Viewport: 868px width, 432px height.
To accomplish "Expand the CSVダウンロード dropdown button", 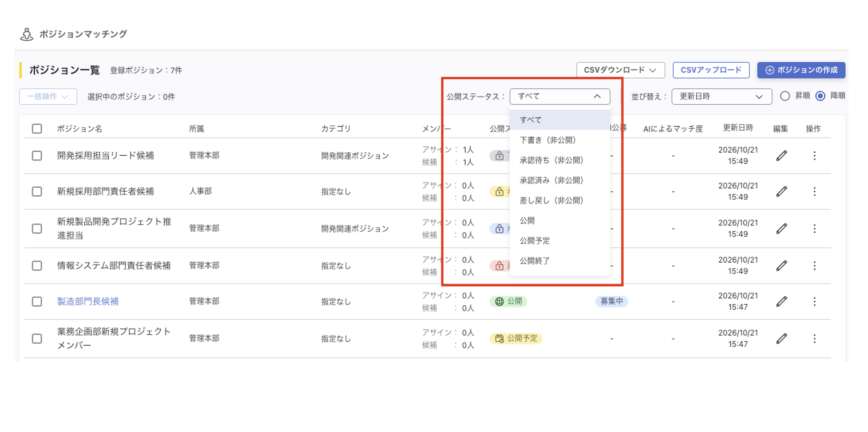I will (x=620, y=70).
